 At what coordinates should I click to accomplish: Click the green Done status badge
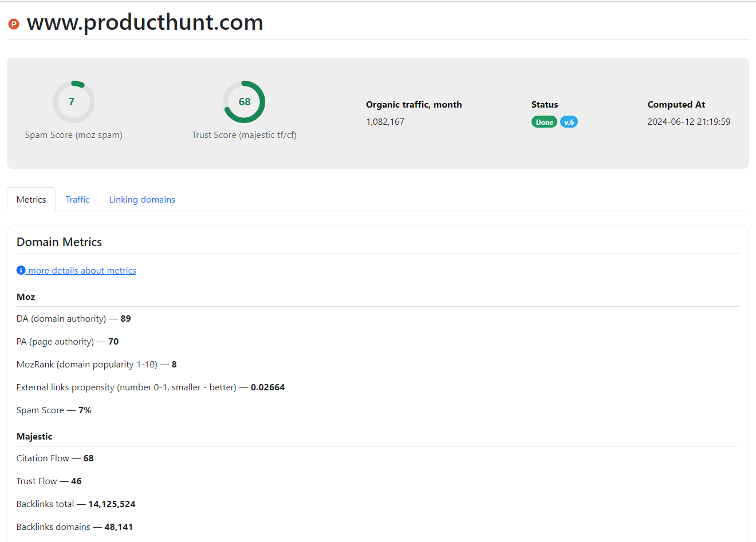pos(544,122)
